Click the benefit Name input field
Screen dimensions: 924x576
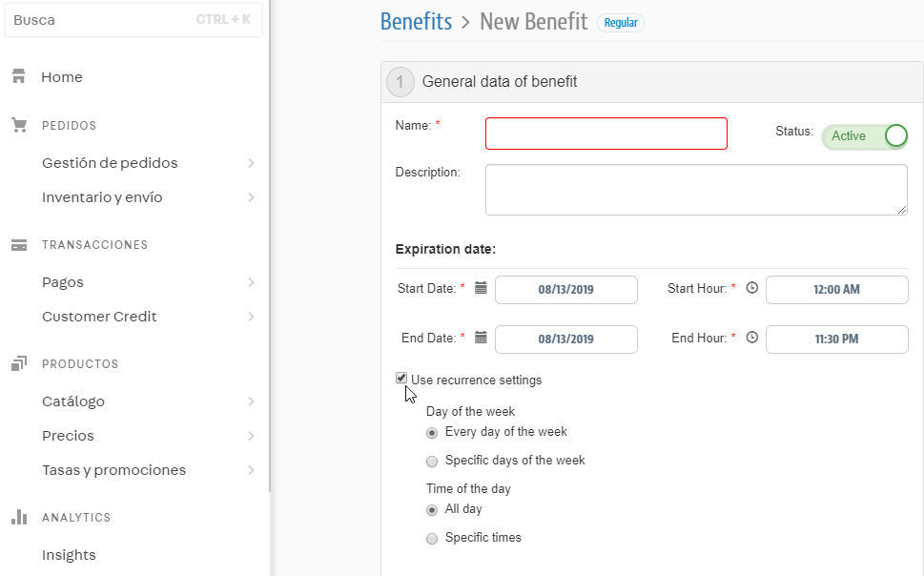[x=606, y=134]
